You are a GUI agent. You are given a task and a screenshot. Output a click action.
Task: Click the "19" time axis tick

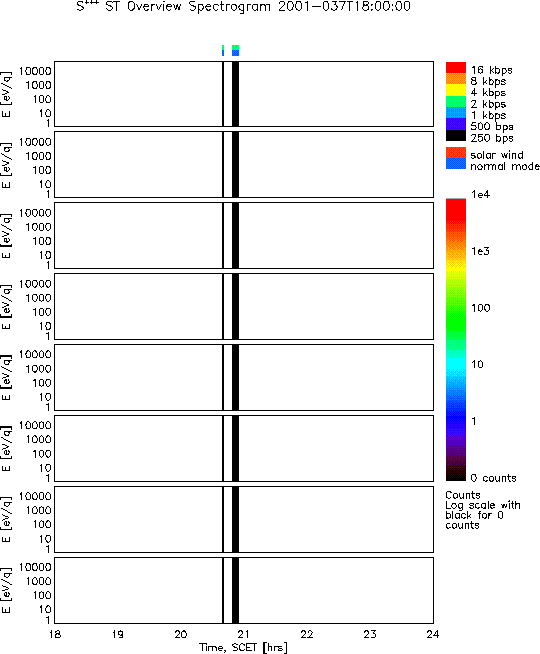tap(118, 634)
